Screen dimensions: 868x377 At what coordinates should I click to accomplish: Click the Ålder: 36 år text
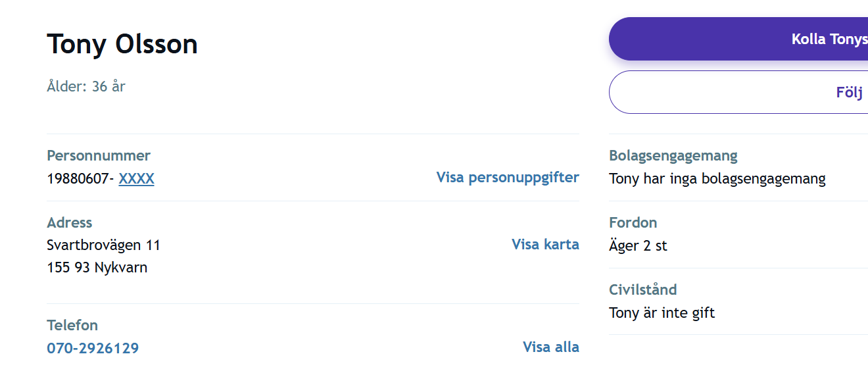coord(86,86)
